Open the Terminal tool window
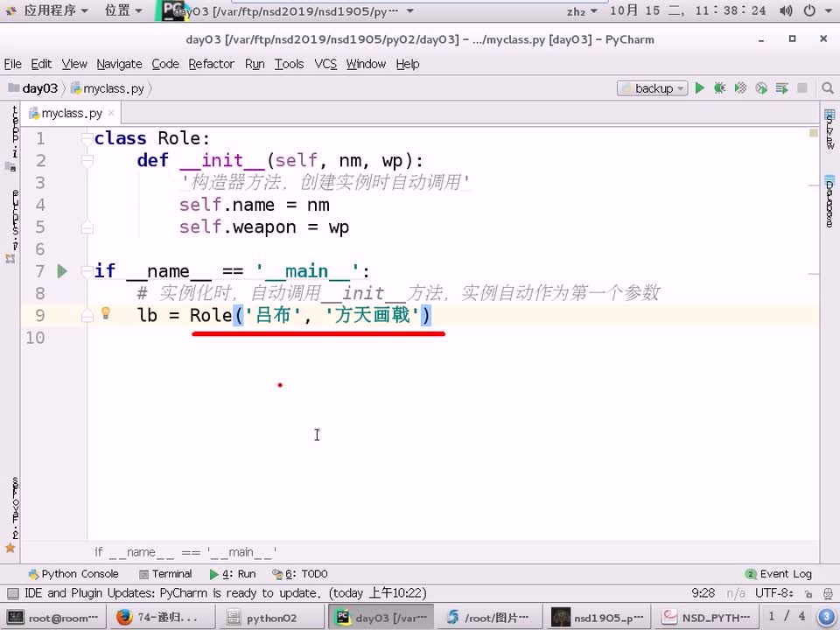Image resolution: width=840 pixels, height=630 pixels. [165, 574]
